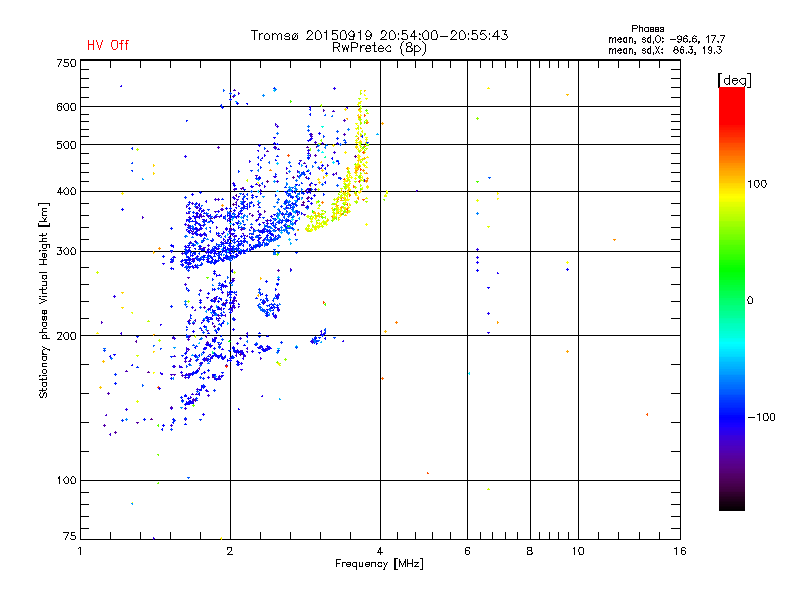Click the 'mean, sd,X: 86.3, 19.3' statistic

point(665,50)
